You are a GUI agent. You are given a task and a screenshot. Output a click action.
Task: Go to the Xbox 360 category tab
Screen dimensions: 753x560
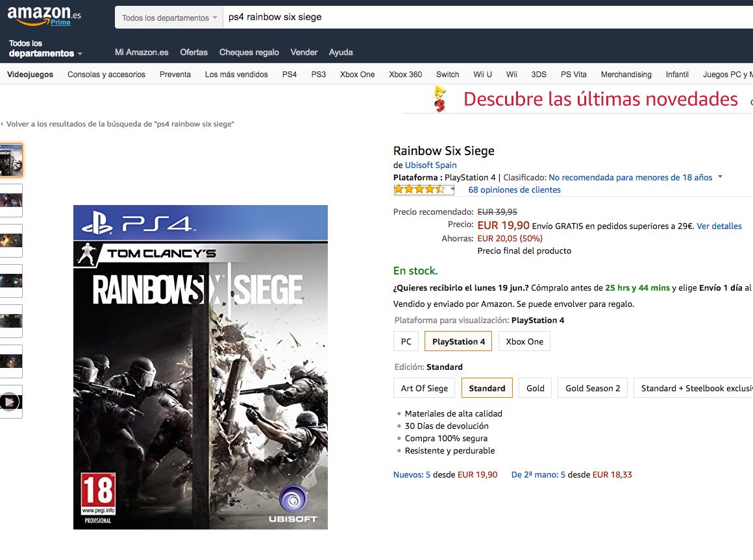click(x=405, y=75)
